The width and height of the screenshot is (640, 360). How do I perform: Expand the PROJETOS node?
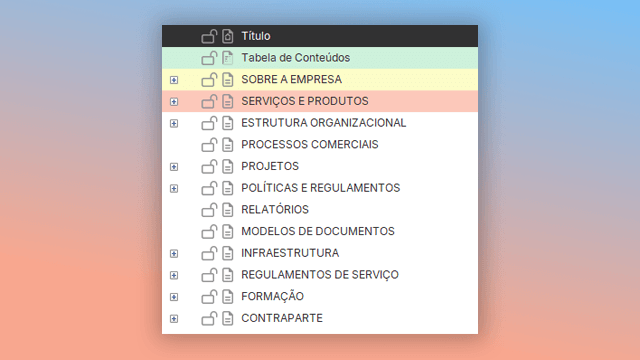click(x=174, y=167)
